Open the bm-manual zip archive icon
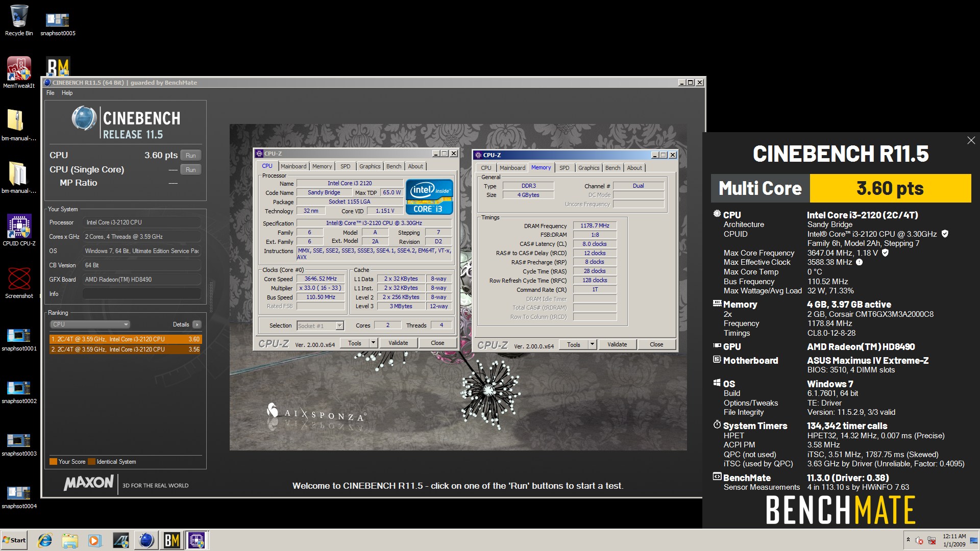 coord(19,124)
